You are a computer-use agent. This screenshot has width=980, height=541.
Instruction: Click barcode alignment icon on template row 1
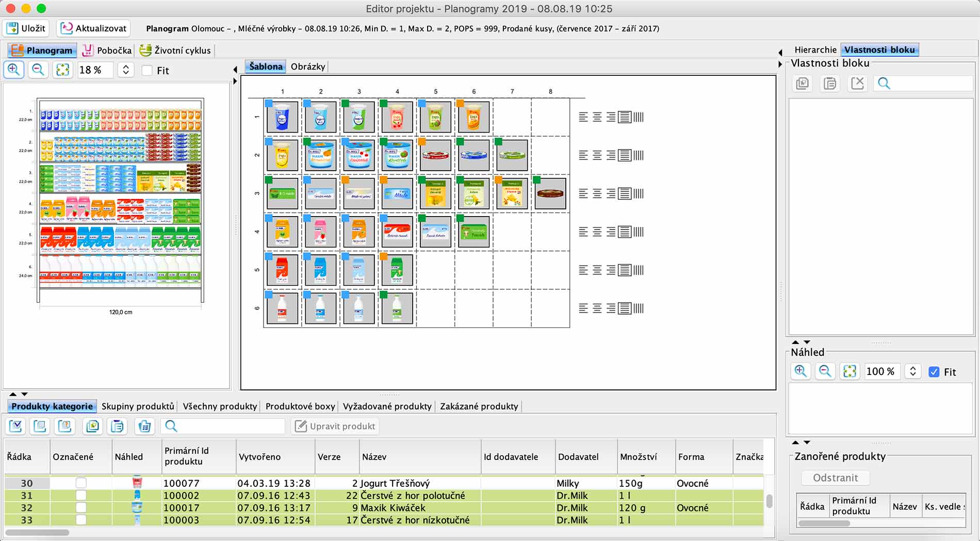coord(639,117)
